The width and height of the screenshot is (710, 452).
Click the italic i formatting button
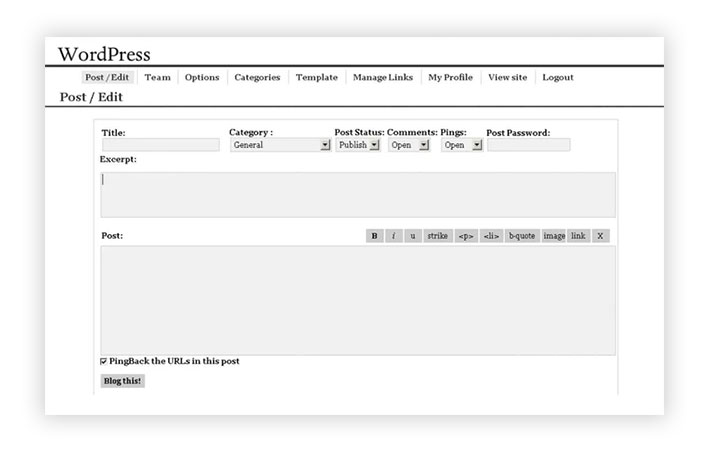point(393,236)
